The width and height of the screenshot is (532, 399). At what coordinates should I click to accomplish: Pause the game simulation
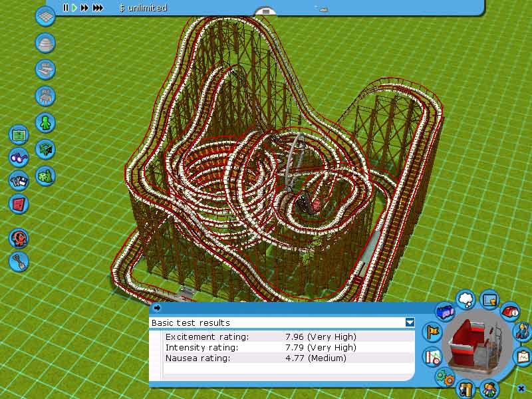pyautogui.click(x=65, y=7)
